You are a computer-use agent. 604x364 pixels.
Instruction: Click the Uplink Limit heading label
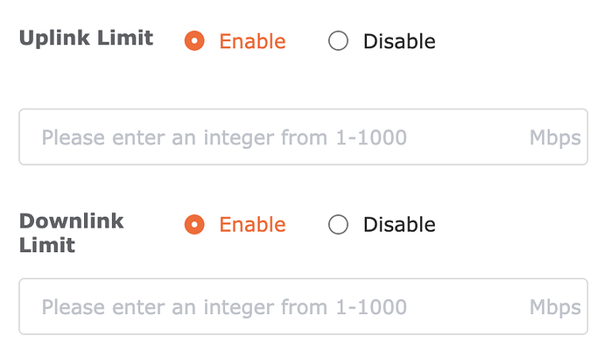[87, 38]
